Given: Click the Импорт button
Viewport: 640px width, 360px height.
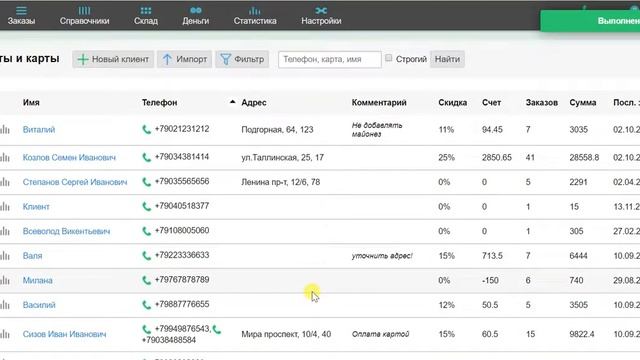Looking at the screenshot, I should click(x=184, y=59).
